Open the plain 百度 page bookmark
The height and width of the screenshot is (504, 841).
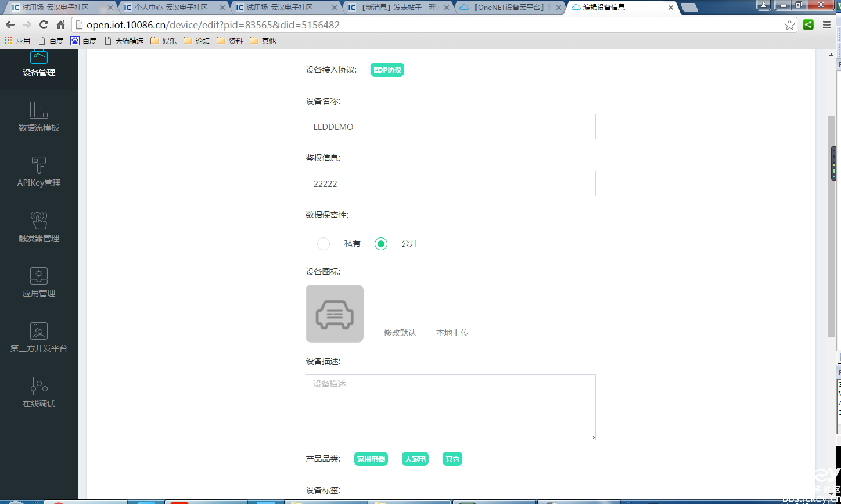51,41
